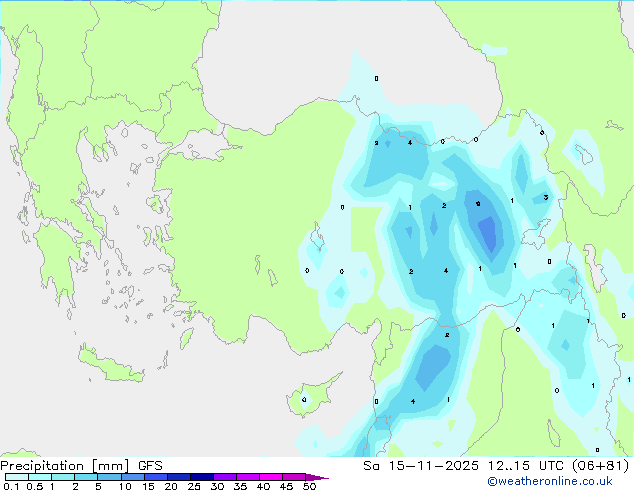Click the "GFS" model label
Viewport: 634px width, 490px height.
pos(150,466)
